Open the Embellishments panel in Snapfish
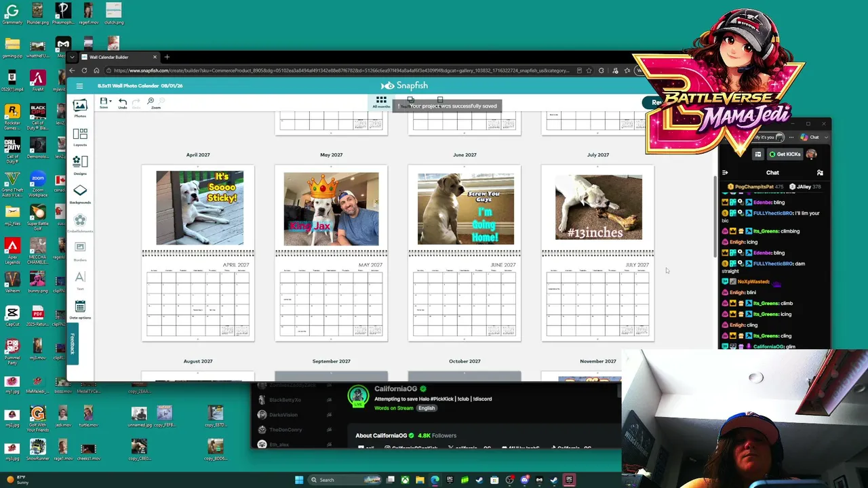Image resolution: width=868 pixels, height=488 pixels. pyautogui.click(x=80, y=223)
